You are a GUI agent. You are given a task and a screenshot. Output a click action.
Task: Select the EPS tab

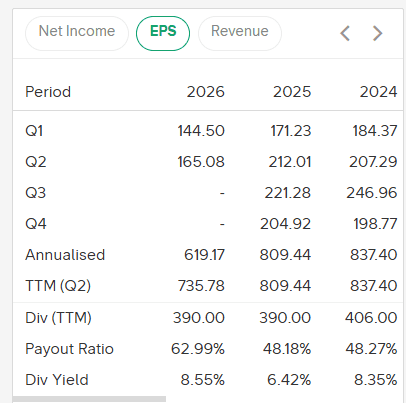163,33
